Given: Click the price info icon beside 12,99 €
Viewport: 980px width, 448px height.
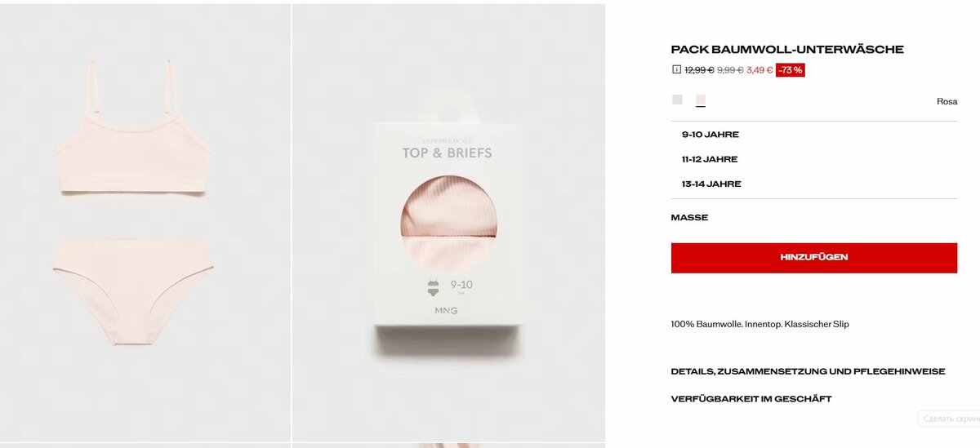Looking at the screenshot, I should 676,69.
